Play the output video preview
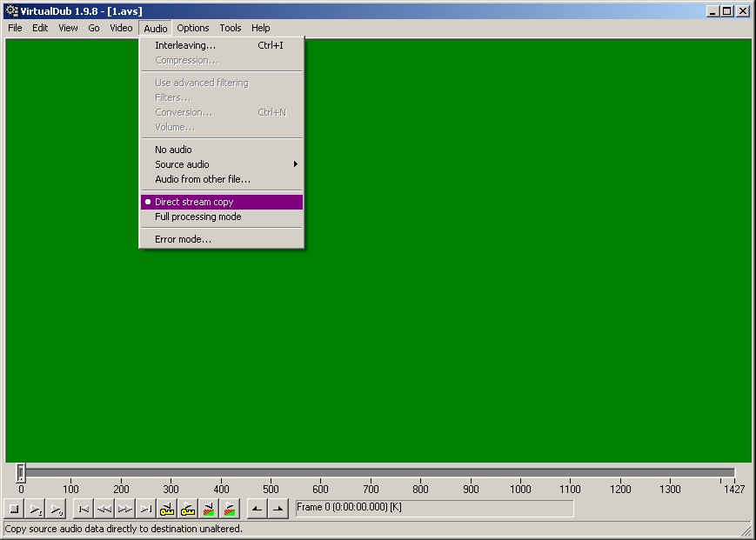Viewport: 756px width, 540px height. 57,509
